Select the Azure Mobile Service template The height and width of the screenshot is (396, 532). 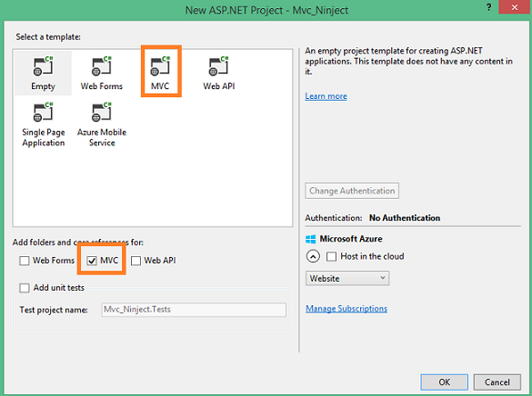[102, 124]
